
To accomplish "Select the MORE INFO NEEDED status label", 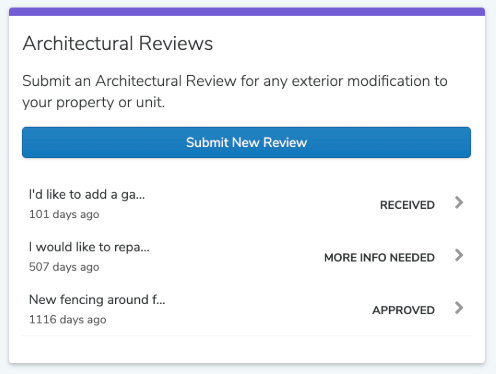I will [379, 258].
